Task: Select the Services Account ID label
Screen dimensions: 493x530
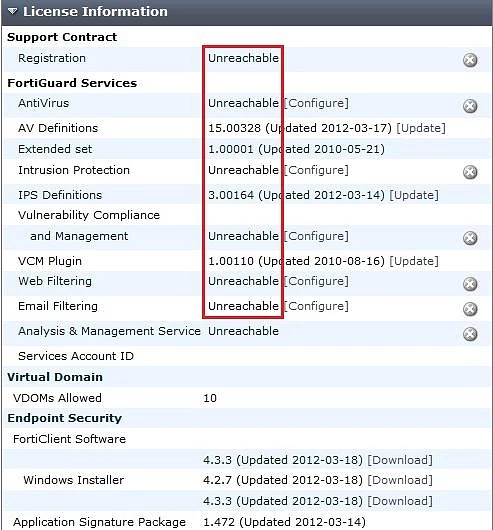Action: point(76,356)
